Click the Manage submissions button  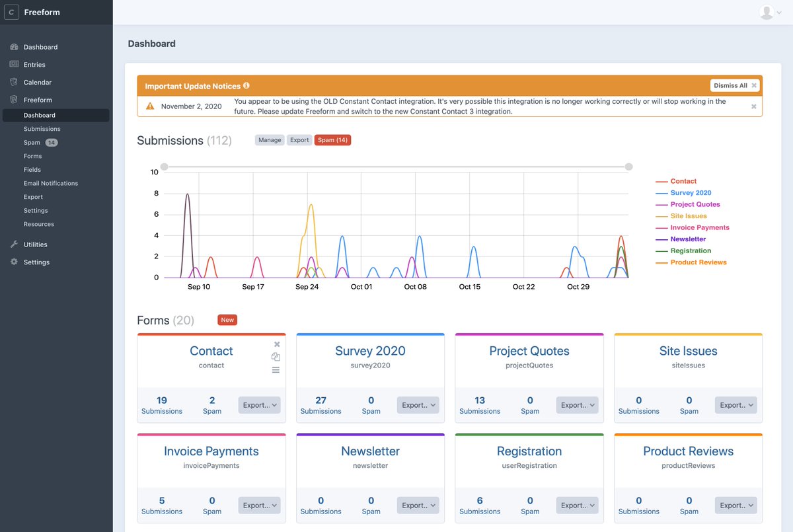tap(270, 140)
